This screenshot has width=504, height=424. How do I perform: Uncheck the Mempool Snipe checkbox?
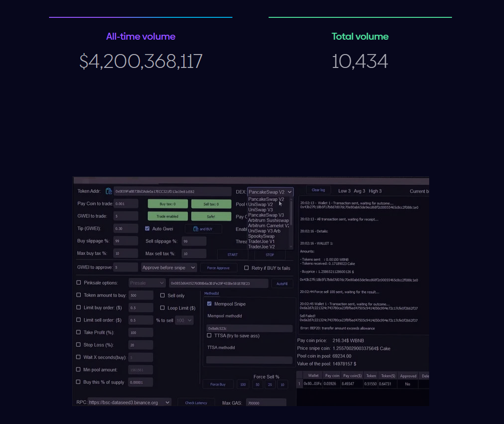click(x=209, y=303)
